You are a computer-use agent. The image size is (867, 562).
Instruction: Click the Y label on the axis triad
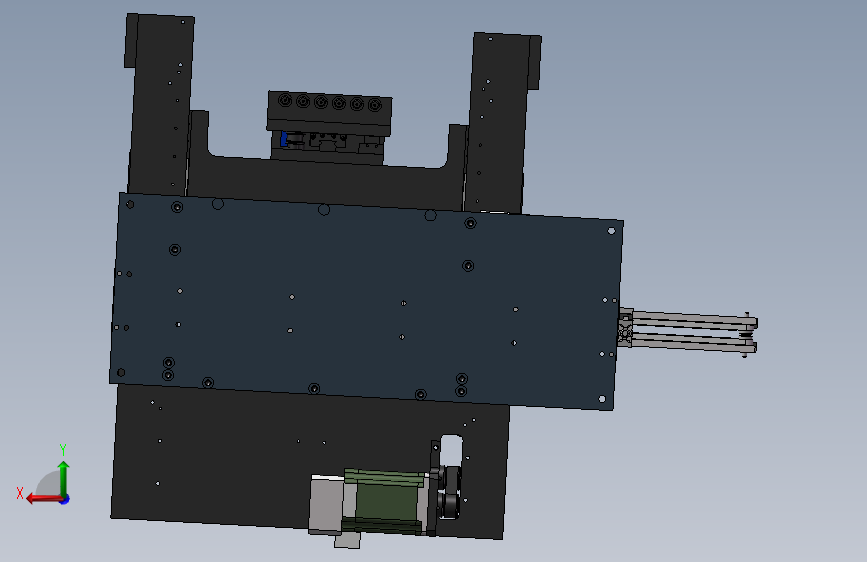(63, 449)
